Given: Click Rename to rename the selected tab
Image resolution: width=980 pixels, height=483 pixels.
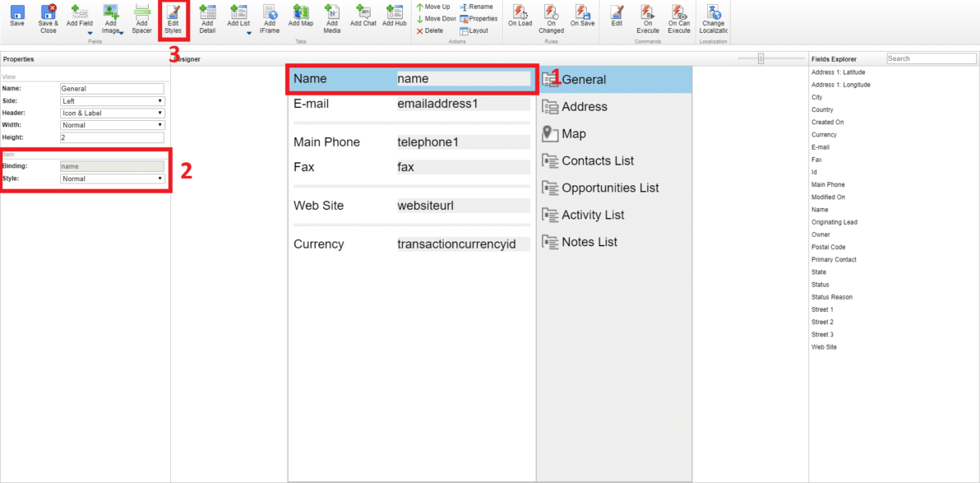Looking at the screenshot, I should coord(478,7).
